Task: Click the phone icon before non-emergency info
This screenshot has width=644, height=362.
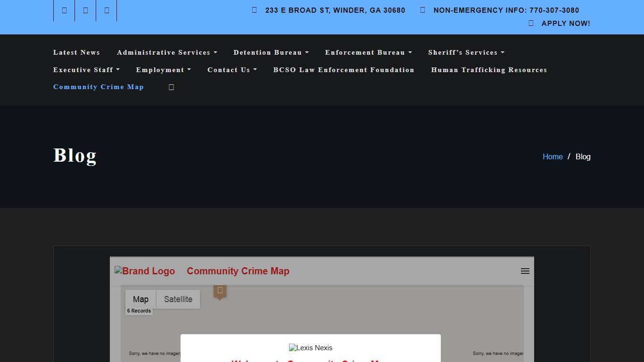Action: coord(422,10)
